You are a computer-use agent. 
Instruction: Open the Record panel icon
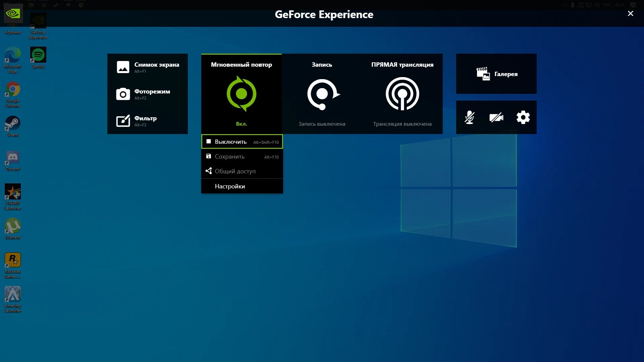(322, 94)
